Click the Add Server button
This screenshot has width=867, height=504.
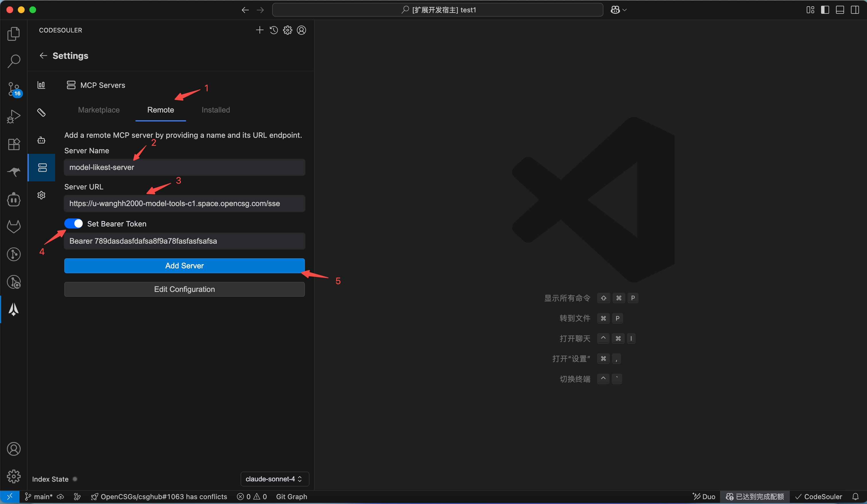[184, 265]
